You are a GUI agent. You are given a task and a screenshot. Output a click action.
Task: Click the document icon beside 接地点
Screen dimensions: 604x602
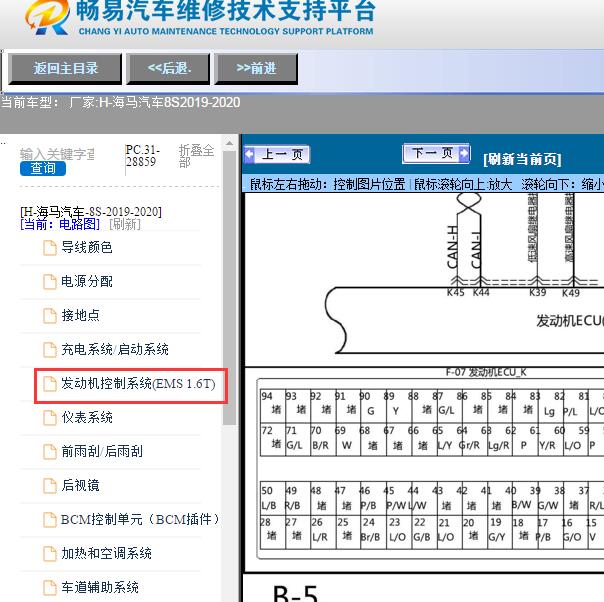[50, 316]
